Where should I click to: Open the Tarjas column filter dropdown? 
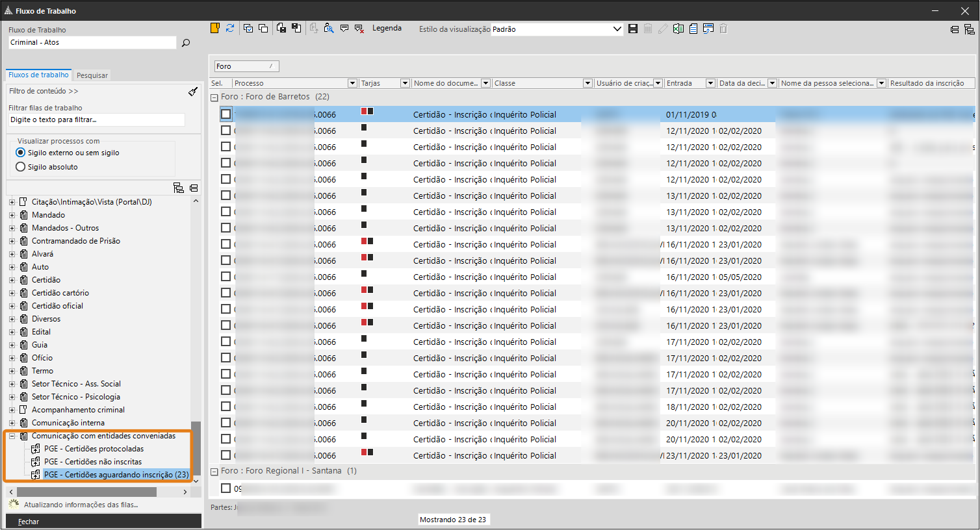[405, 83]
